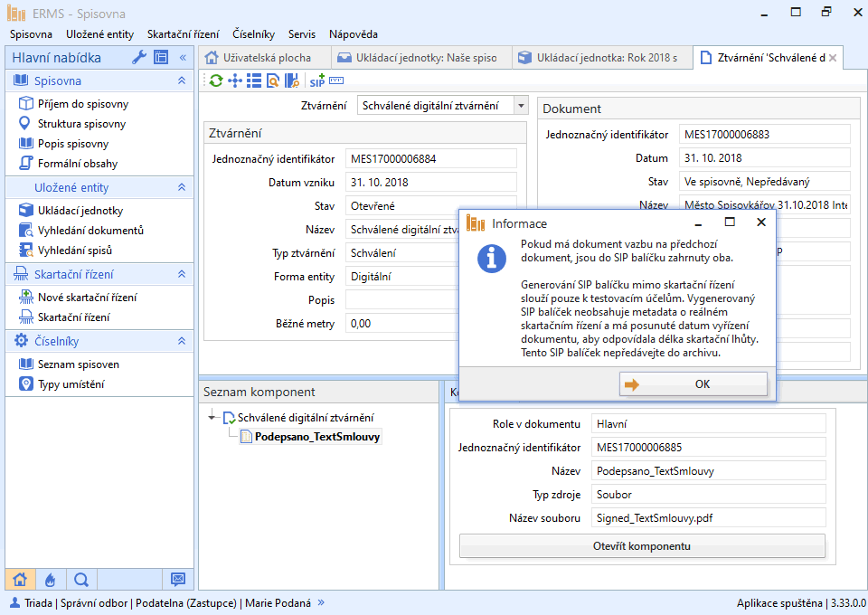Click the user icon in status bar

(x=15, y=603)
